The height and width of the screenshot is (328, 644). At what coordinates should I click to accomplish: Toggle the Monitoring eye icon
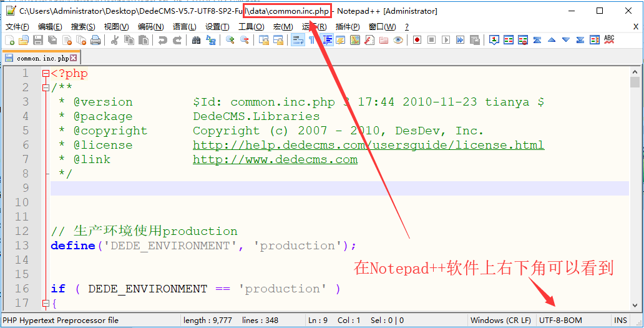click(398, 40)
